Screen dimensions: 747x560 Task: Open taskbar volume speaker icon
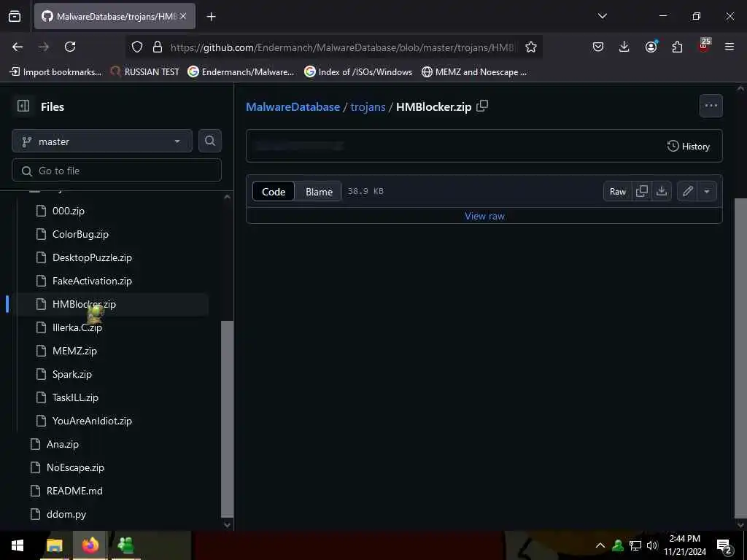pyautogui.click(x=651, y=545)
